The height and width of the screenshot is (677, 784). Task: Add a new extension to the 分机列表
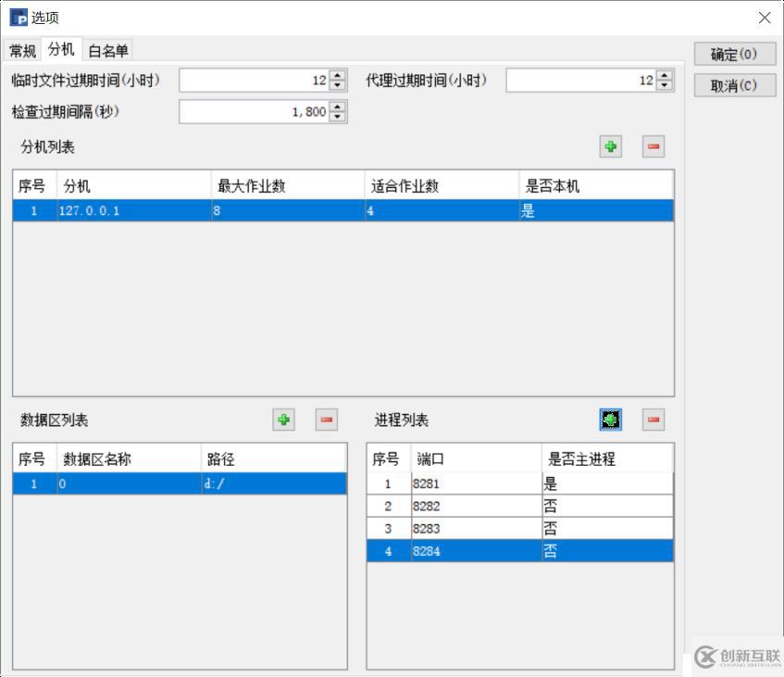[x=610, y=146]
